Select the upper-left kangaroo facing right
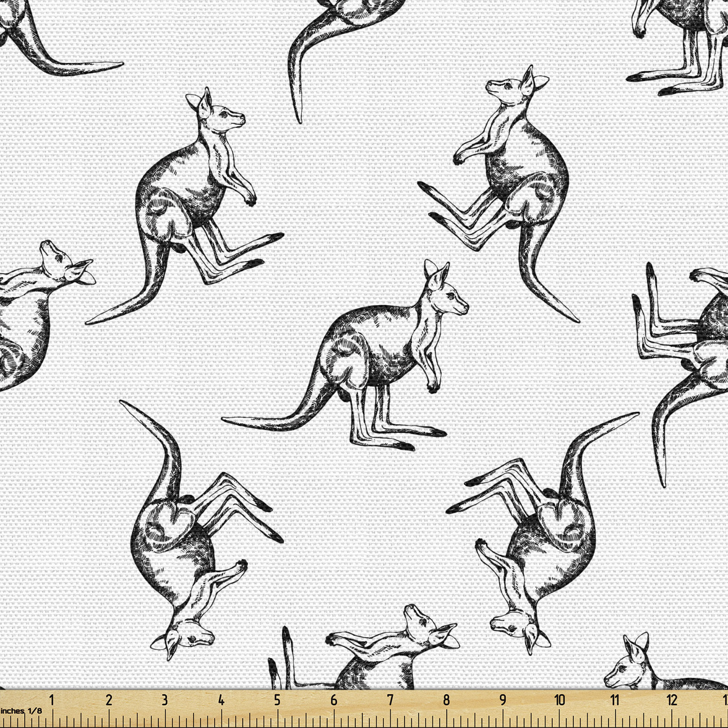 tap(184, 206)
